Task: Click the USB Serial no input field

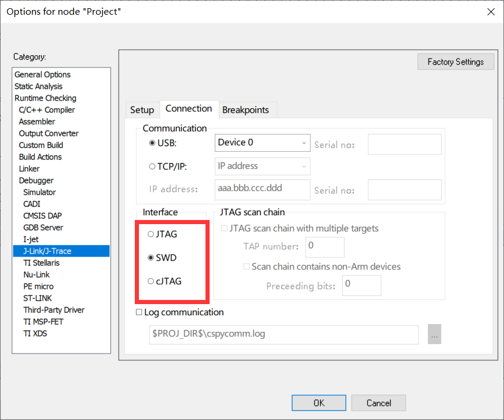Action: click(404, 144)
